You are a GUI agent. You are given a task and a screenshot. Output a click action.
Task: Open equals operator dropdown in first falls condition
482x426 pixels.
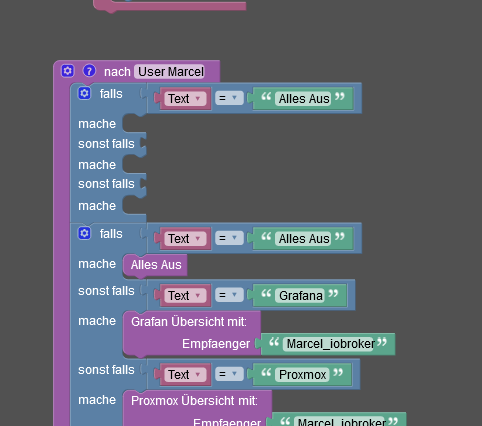(229, 98)
